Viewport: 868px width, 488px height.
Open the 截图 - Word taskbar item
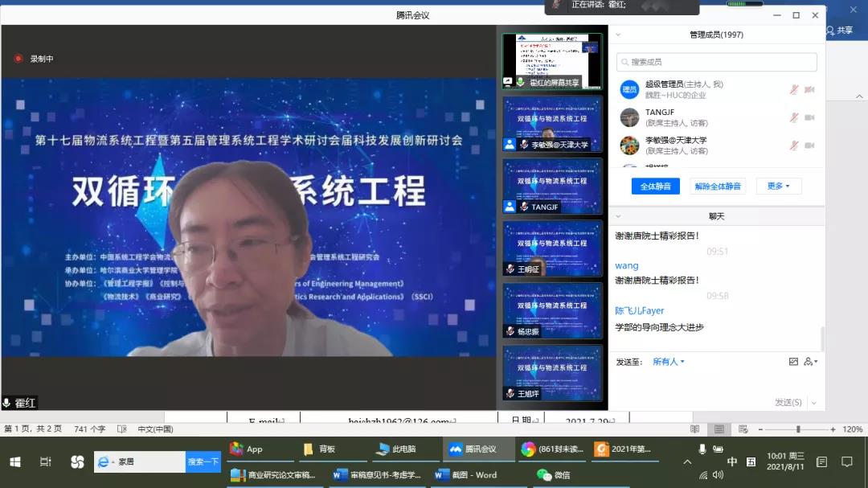click(x=466, y=475)
